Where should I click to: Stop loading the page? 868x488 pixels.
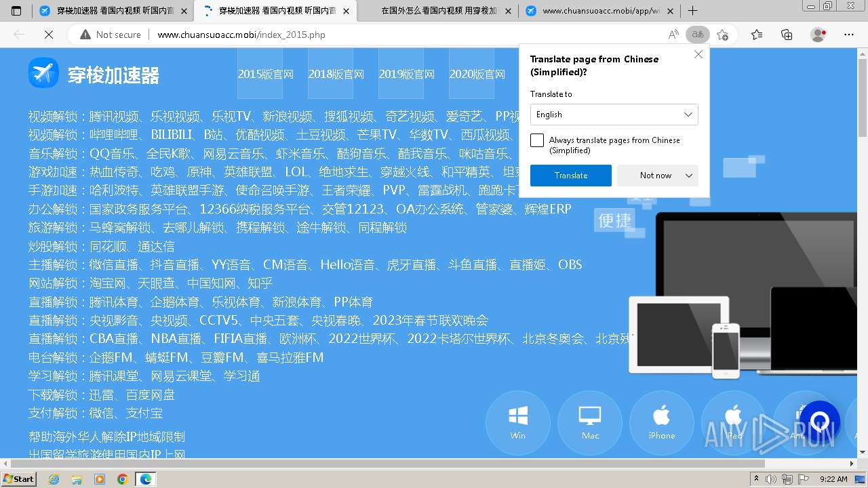point(48,35)
